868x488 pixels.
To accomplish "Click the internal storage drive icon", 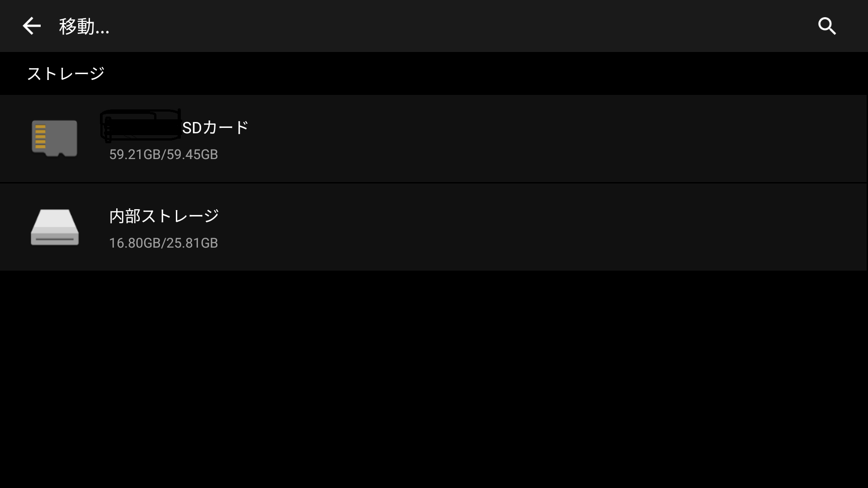I will coord(55,227).
